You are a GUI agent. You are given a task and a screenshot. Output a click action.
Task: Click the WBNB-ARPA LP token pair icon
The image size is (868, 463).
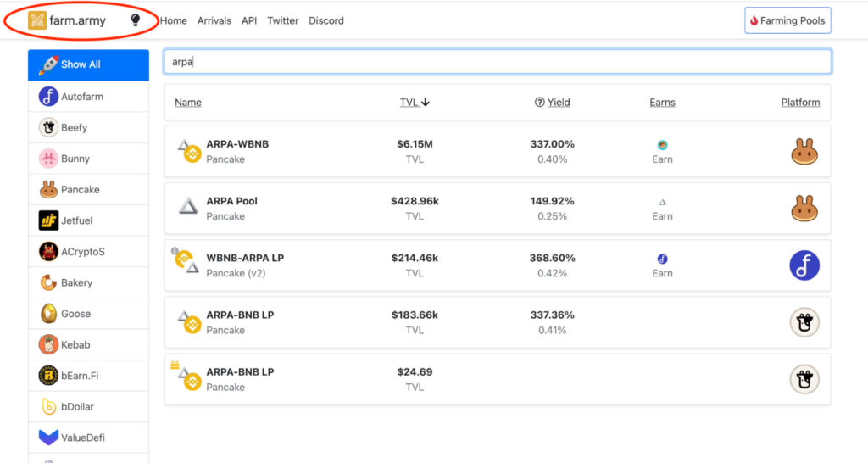click(x=186, y=261)
